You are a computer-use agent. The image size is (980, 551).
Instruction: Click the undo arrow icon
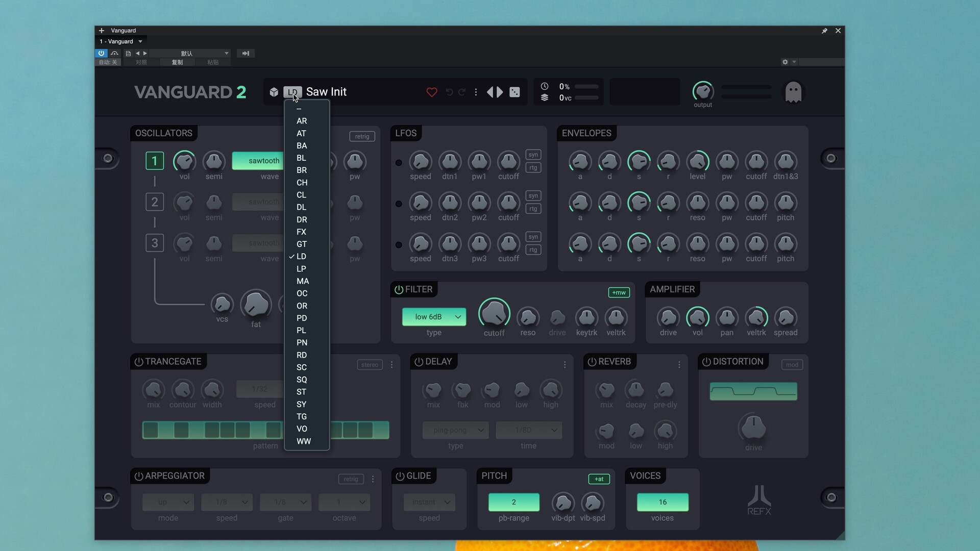point(449,92)
